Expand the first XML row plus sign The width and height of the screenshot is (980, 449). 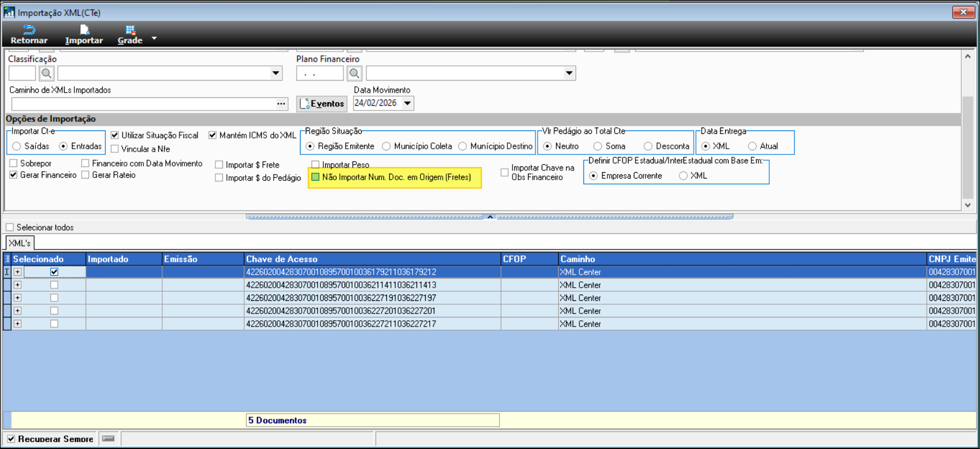click(x=18, y=272)
